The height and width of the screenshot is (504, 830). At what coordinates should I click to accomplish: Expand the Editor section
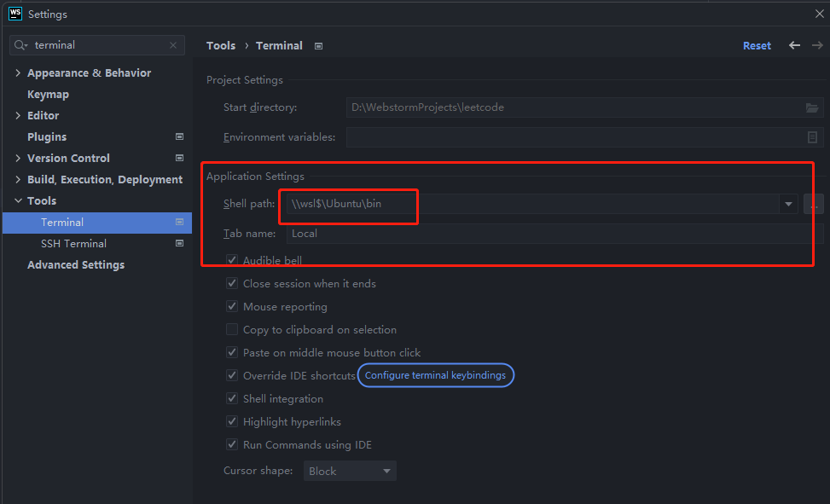pyautogui.click(x=18, y=115)
